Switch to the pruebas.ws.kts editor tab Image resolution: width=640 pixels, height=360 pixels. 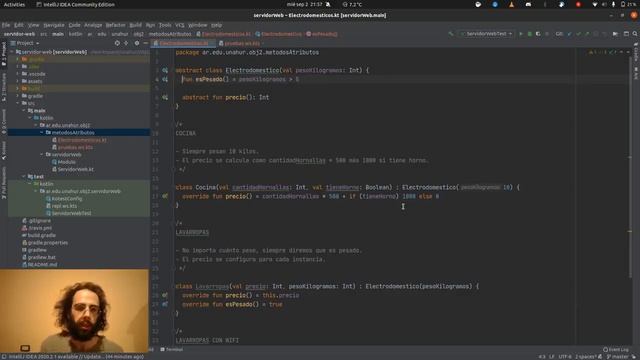coord(241,43)
